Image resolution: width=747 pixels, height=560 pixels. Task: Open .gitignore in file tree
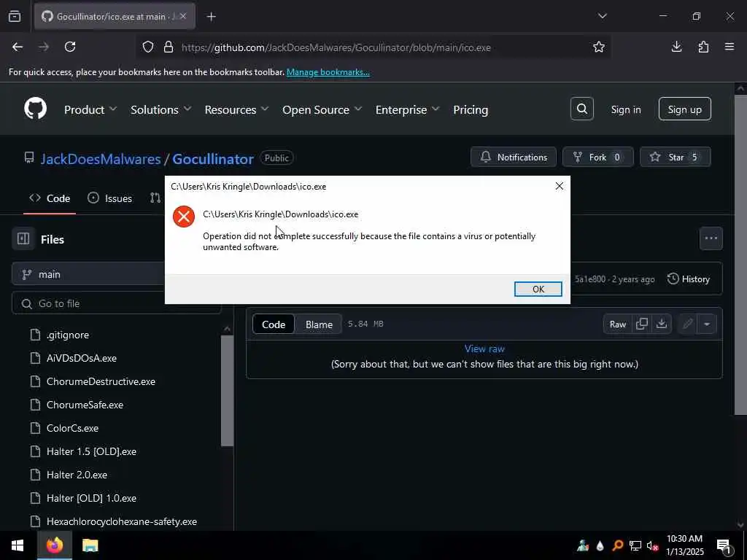coord(68,335)
